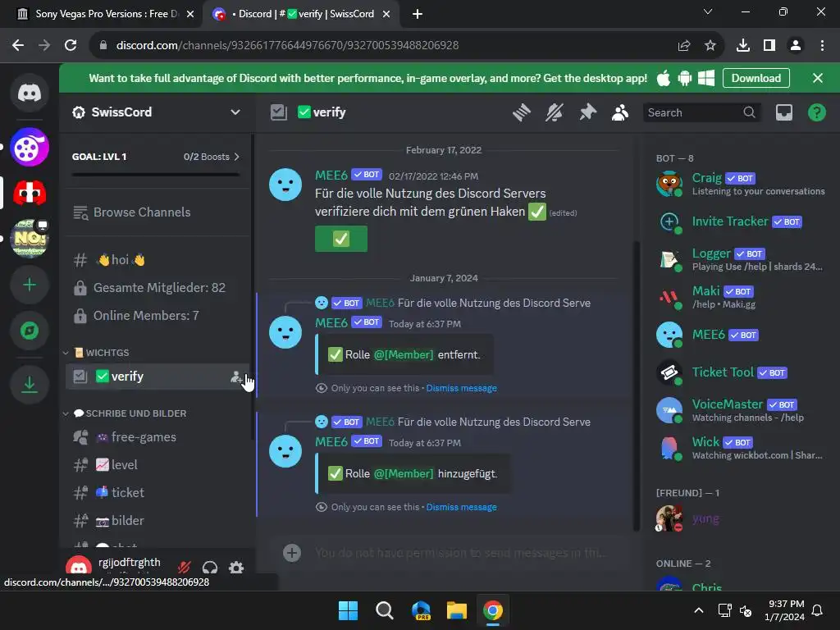Show hidden system tray icons chevron
Screen dimensions: 840x630
tap(699, 610)
